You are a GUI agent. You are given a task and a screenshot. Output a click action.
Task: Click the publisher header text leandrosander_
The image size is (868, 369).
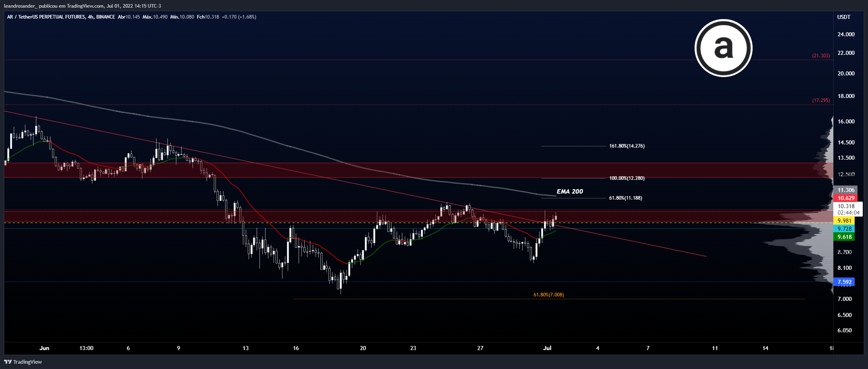coord(21,6)
